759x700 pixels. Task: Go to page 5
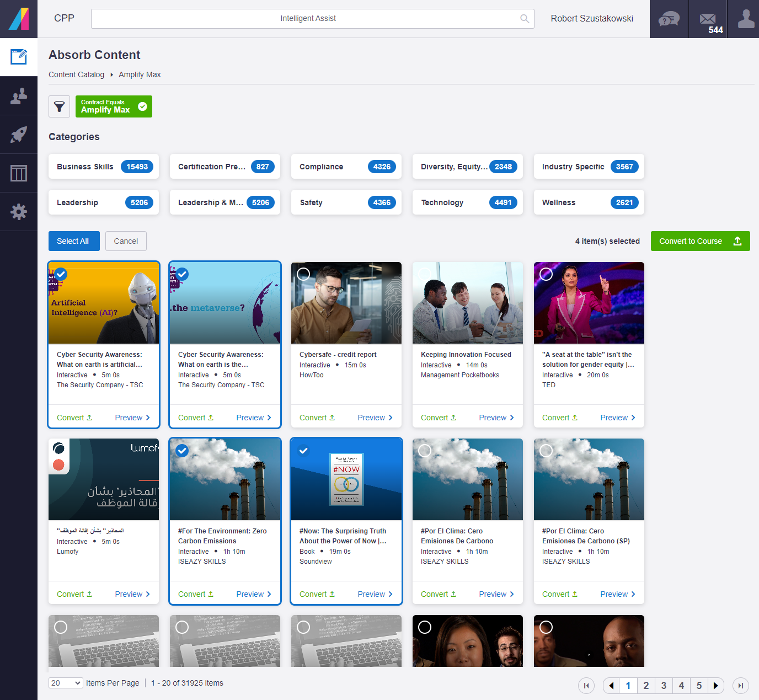click(699, 686)
